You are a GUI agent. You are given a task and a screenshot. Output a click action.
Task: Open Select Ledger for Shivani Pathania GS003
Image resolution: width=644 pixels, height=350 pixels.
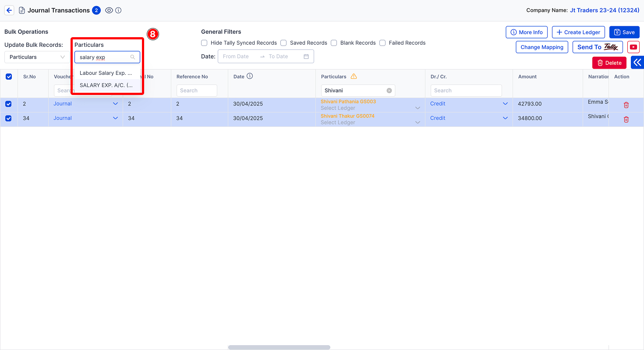coord(370,108)
